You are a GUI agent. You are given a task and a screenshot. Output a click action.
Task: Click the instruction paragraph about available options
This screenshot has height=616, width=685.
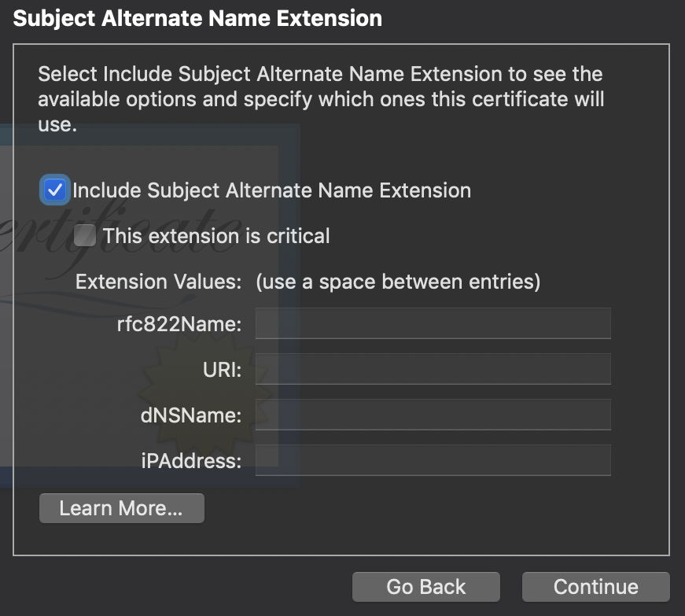coord(321,99)
